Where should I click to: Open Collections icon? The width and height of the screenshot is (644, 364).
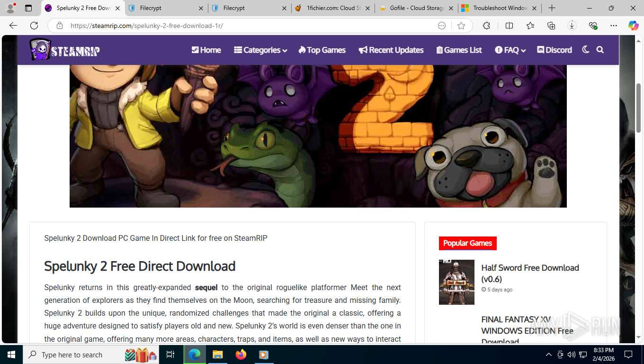(551, 26)
